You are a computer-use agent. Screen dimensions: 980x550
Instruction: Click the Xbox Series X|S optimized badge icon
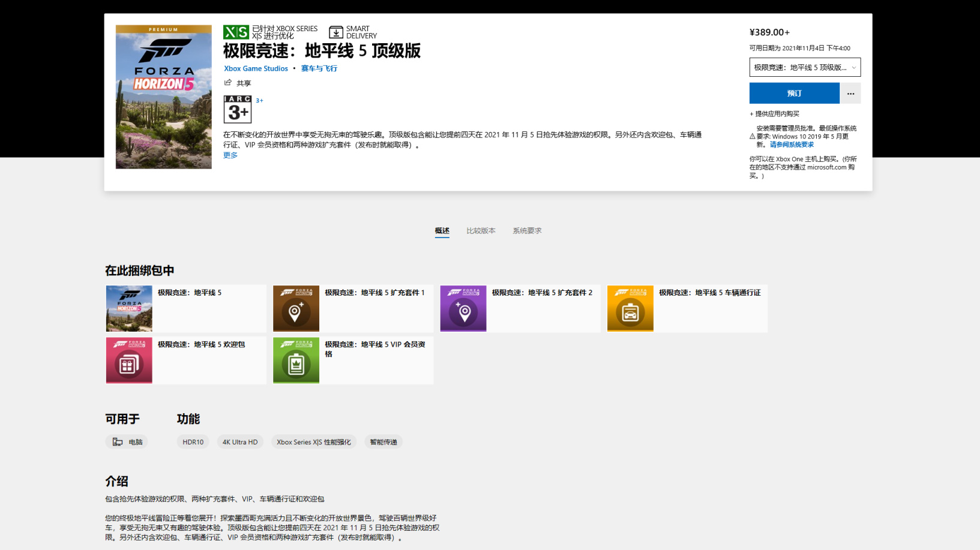click(236, 32)
